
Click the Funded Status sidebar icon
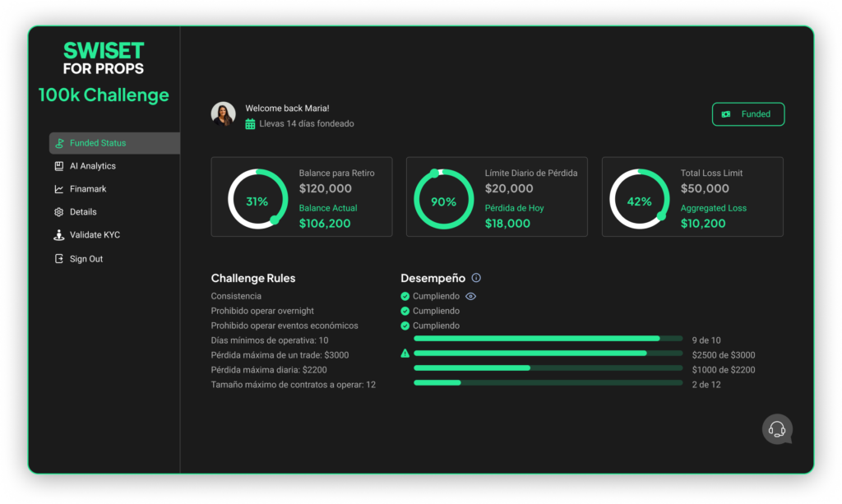pos(59,143)
